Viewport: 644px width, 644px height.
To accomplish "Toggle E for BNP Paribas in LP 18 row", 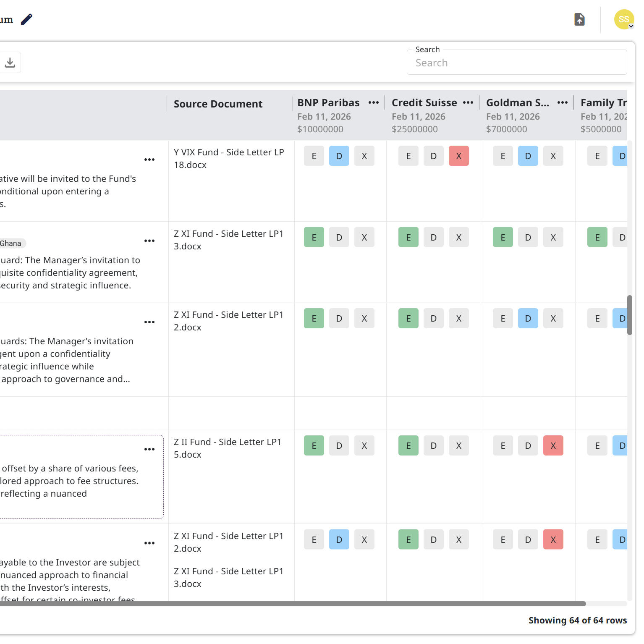I will pos(314,156).
